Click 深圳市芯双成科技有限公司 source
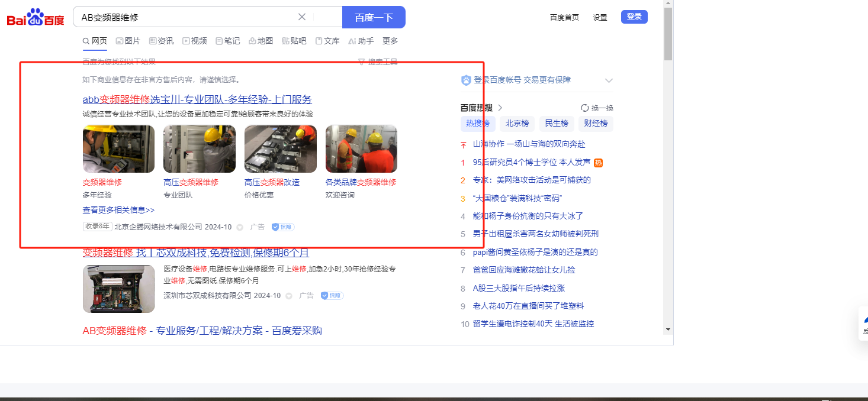868x401 pixels. point(207,295)
